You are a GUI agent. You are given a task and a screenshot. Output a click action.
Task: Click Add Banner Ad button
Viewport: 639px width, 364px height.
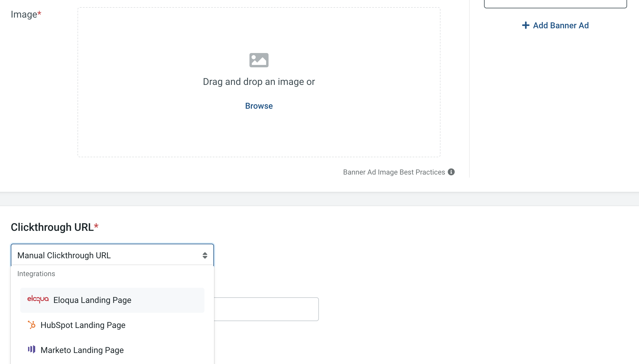[555, 25]
